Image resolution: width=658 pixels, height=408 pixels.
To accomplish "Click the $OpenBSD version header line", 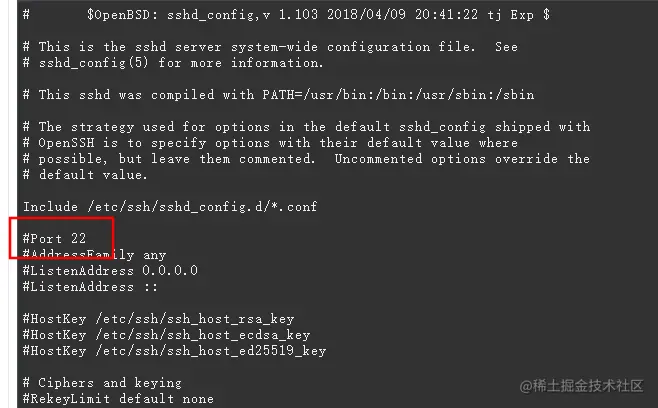I will coord(286,15).
